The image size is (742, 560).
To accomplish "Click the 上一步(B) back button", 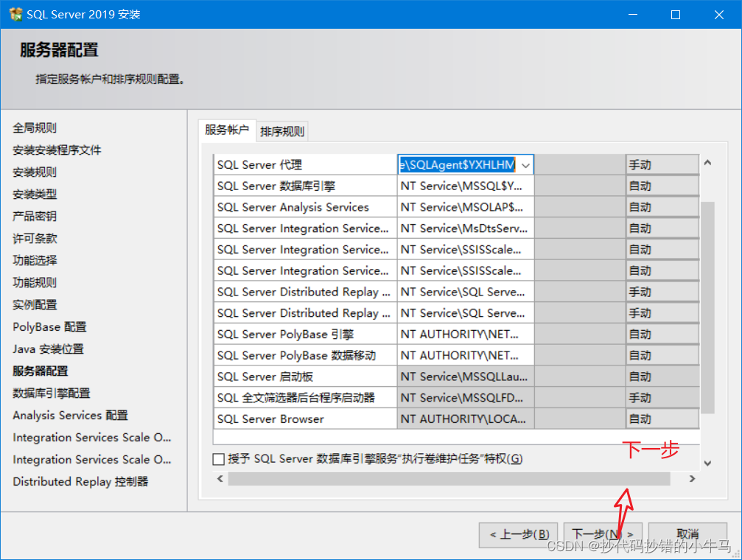I will (519, 535).
